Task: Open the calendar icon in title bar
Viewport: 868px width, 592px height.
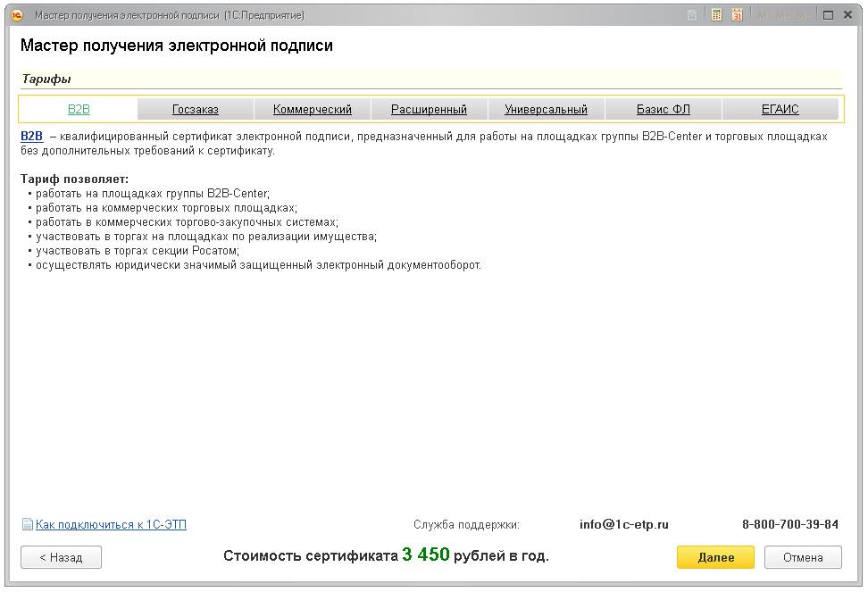Action: point(737,15)
